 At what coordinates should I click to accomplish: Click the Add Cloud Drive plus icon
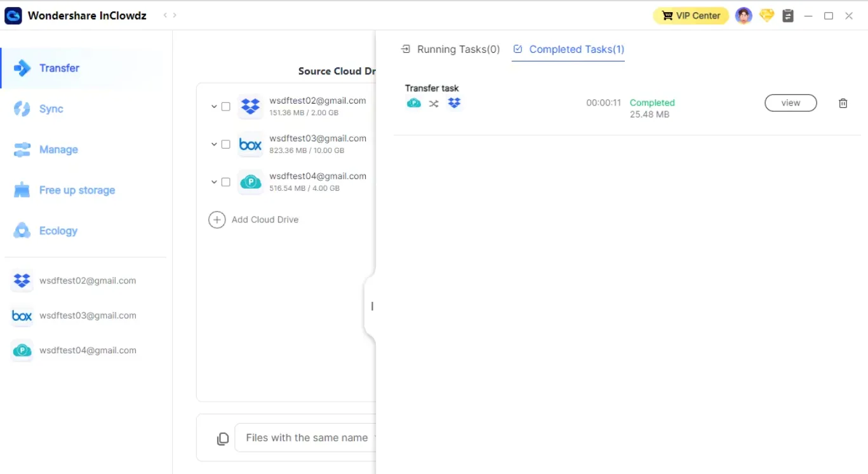[x=217, y=220]
